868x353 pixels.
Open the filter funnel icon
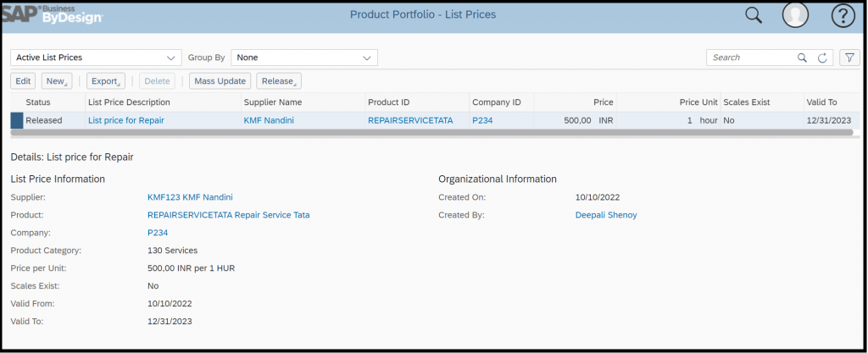coord(849,58)
